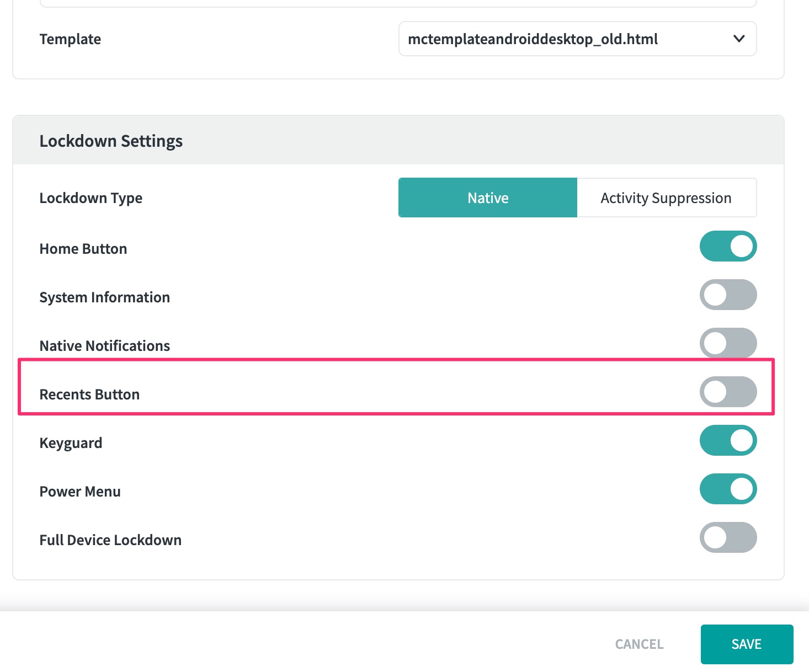809x672 pixels.
Task: Click the Template label text
Action: [70, 39]
